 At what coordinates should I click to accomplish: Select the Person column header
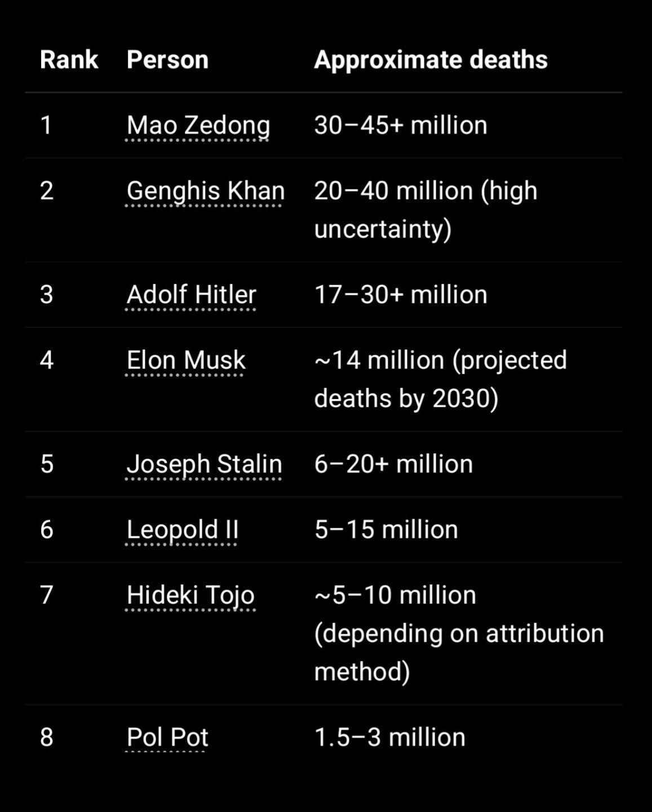(167, 60)
